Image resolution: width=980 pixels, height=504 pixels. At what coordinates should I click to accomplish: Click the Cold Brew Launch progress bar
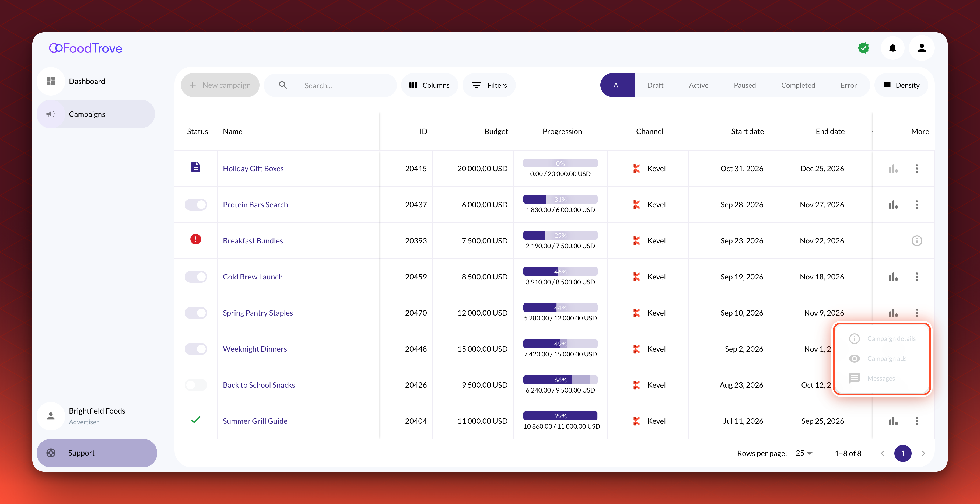coord(560,272)
